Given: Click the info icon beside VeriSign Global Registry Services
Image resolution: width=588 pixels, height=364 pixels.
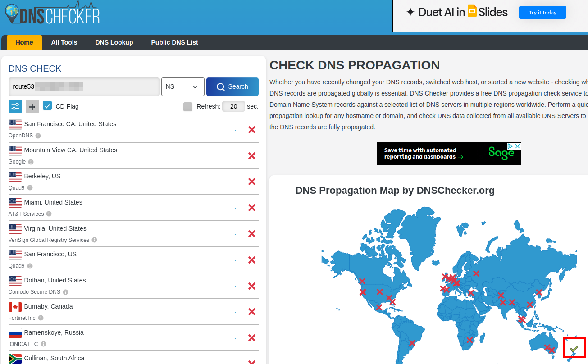Looking at the screenshot, I should click(94, 240).
